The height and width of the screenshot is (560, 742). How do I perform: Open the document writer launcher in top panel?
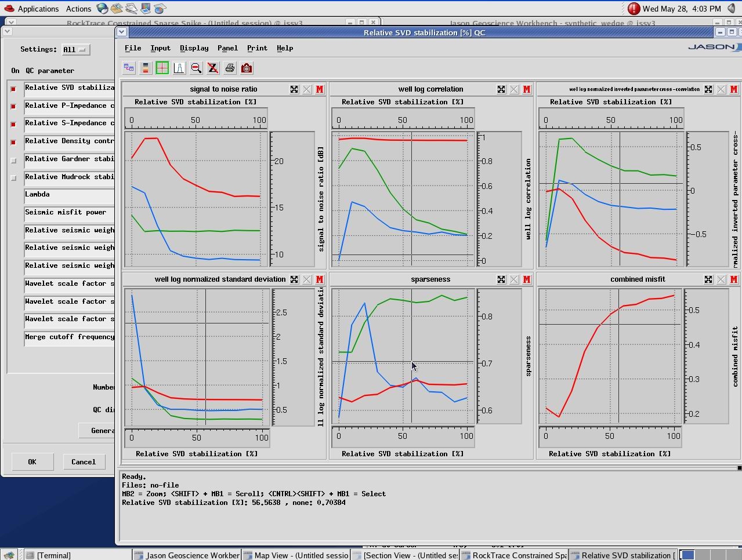(131, 8)
